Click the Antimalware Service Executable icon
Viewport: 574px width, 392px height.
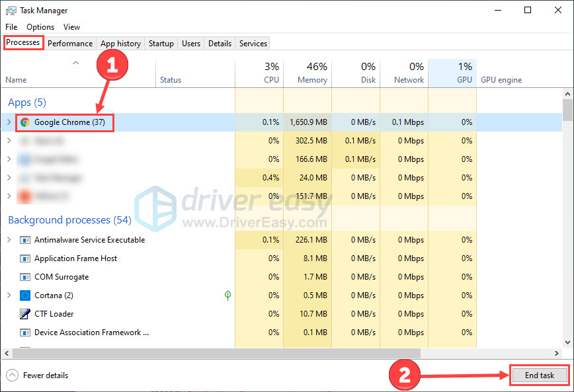[x=25, y=240]
